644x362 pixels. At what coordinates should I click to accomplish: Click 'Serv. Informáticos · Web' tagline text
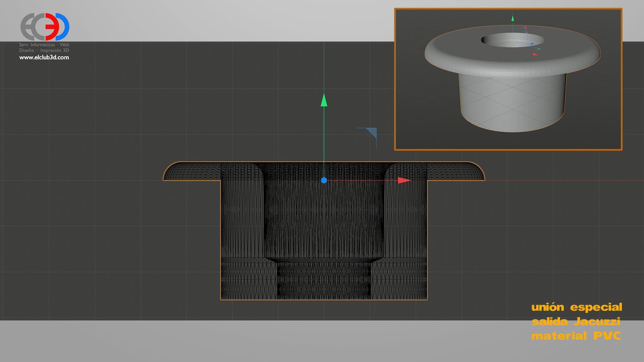44,45
